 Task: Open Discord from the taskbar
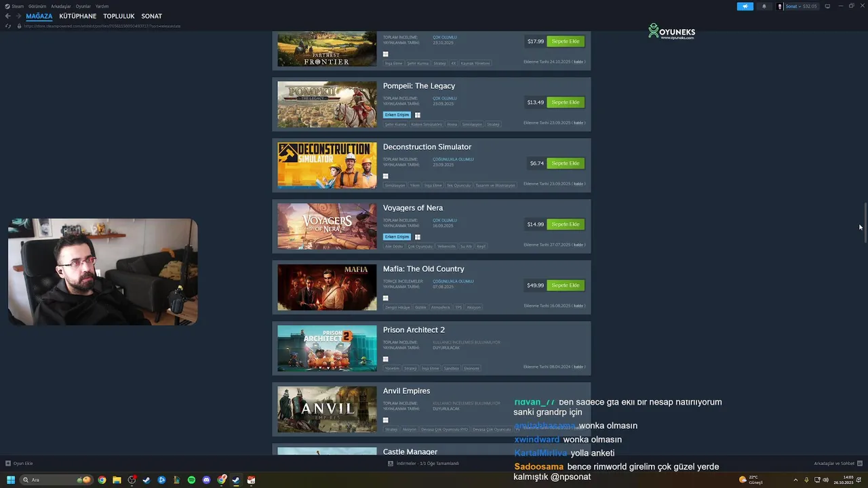[206, 480]
